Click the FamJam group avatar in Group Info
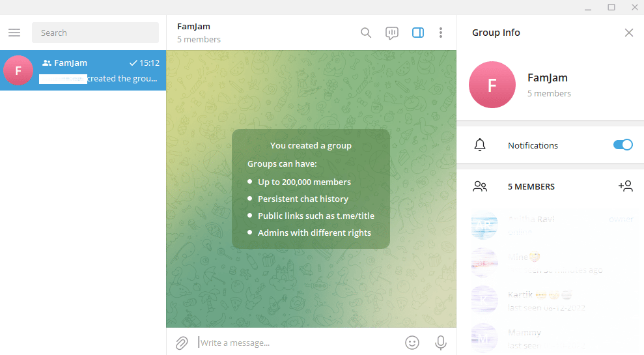Viewport: 644px width, 355px height. (492, 85)
